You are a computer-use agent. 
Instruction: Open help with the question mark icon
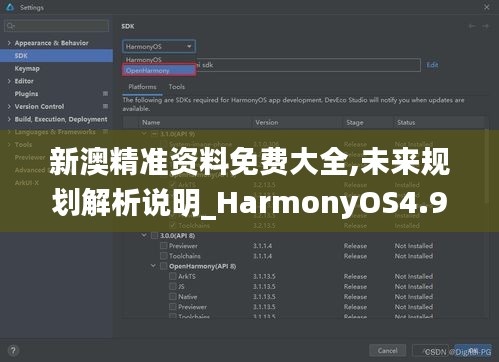13,351
